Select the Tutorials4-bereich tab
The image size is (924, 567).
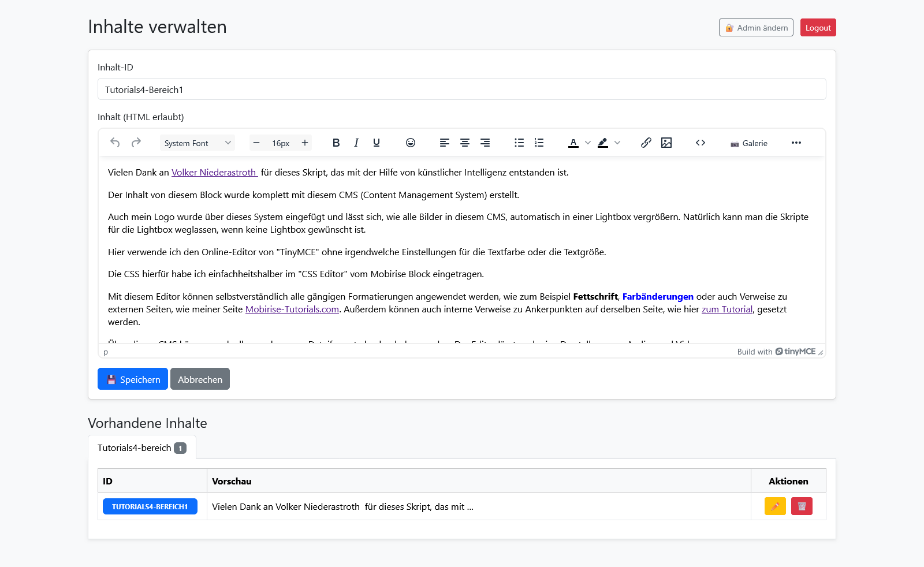(141, 447)
